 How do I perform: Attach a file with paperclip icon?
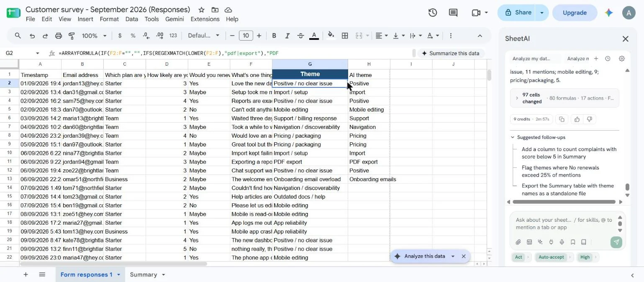[x=518, y=242]
